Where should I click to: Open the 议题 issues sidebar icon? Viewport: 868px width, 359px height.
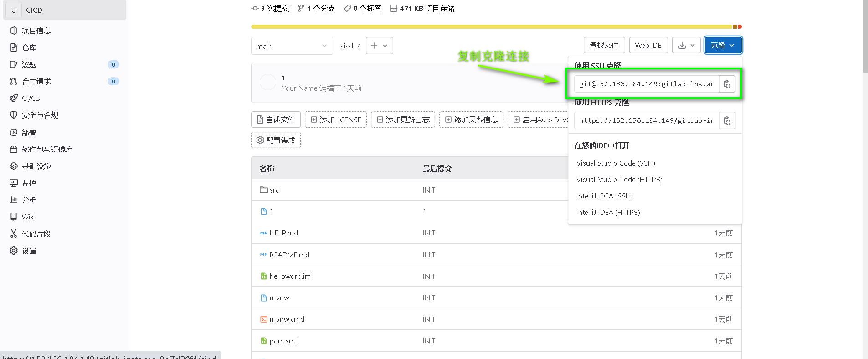(x=14, y=64)
